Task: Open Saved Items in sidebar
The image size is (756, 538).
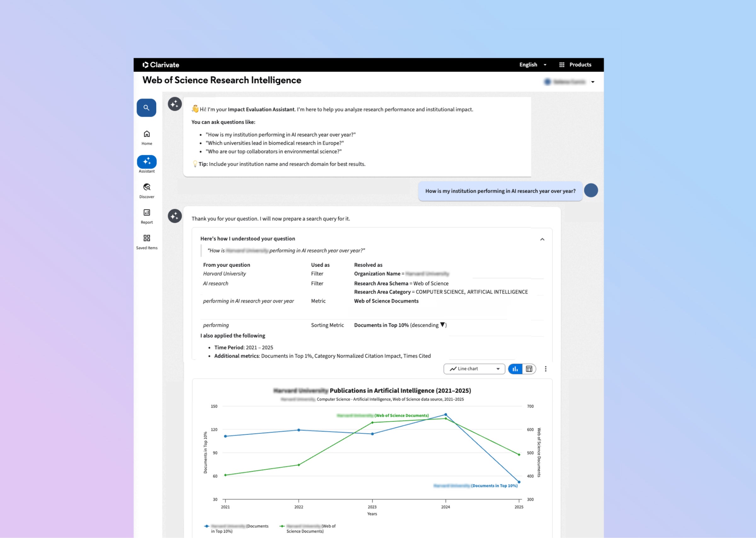Action: click(x=146, y=238)
